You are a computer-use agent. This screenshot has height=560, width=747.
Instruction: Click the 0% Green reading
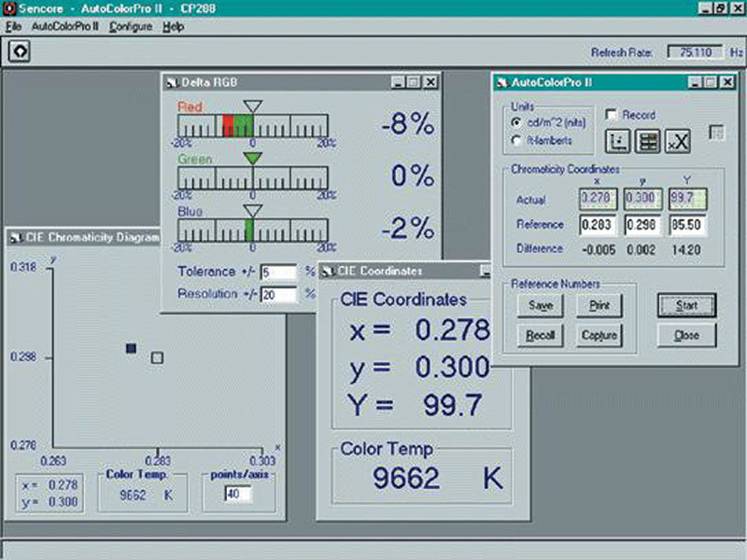413,175
